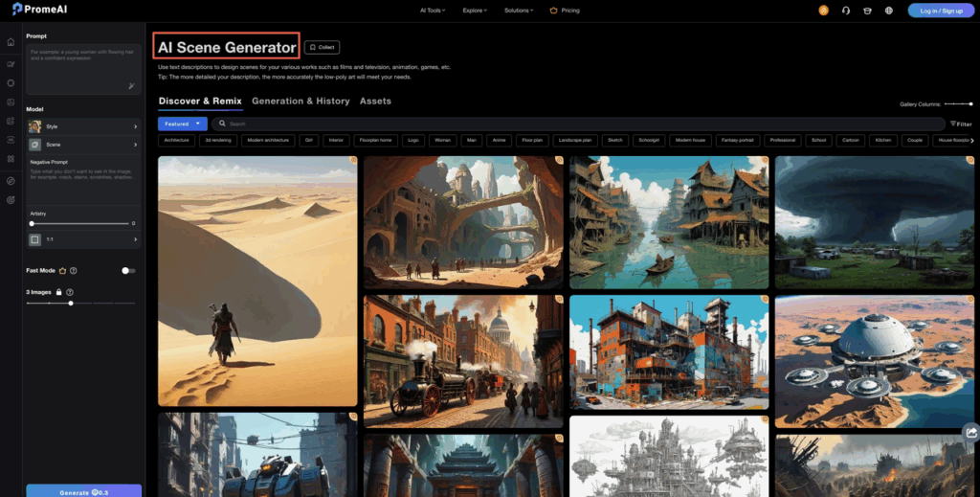The image size is (980, 497).
Task: Select the 3d rendering tag
Action: point(218,140)
